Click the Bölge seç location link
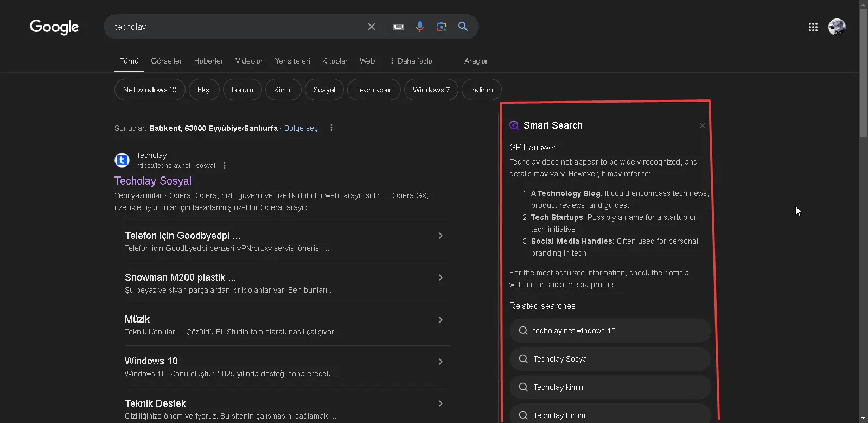 coord(301,128)
